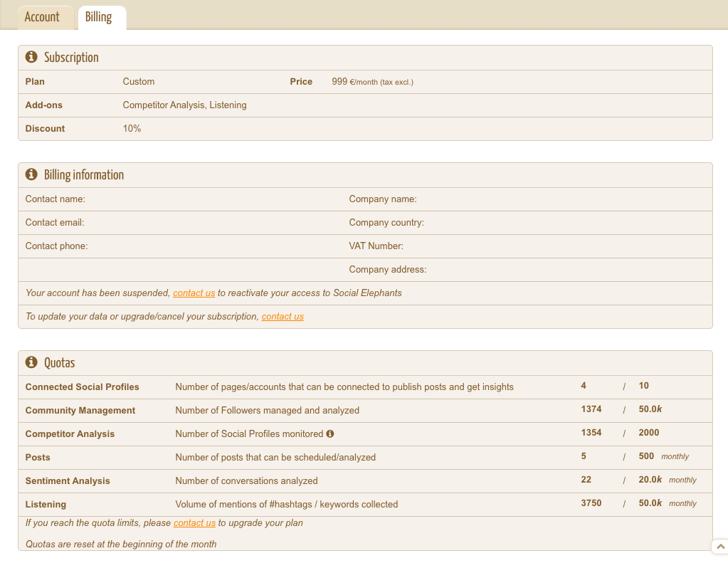Click the 1354 profiles monitored value
The image size is (728, 568).
tap(591, 432)
